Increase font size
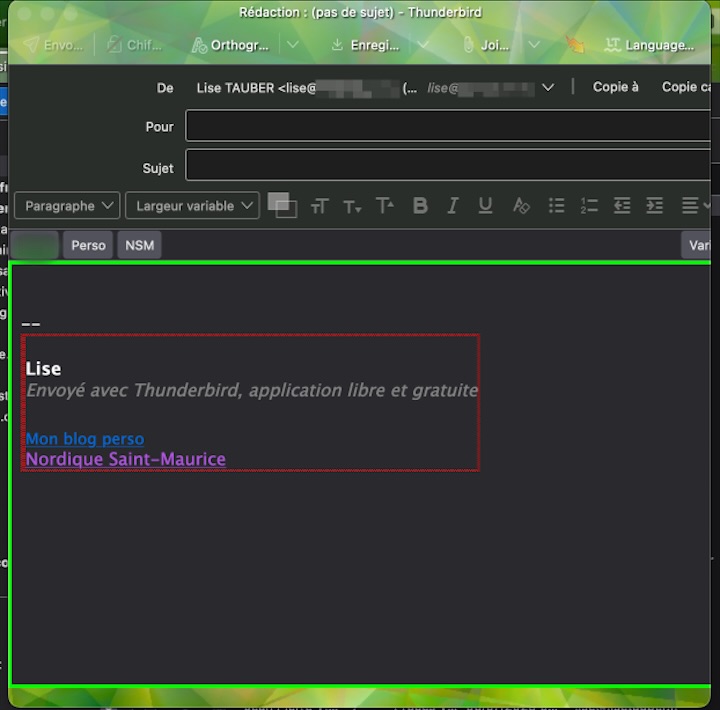 385,205
